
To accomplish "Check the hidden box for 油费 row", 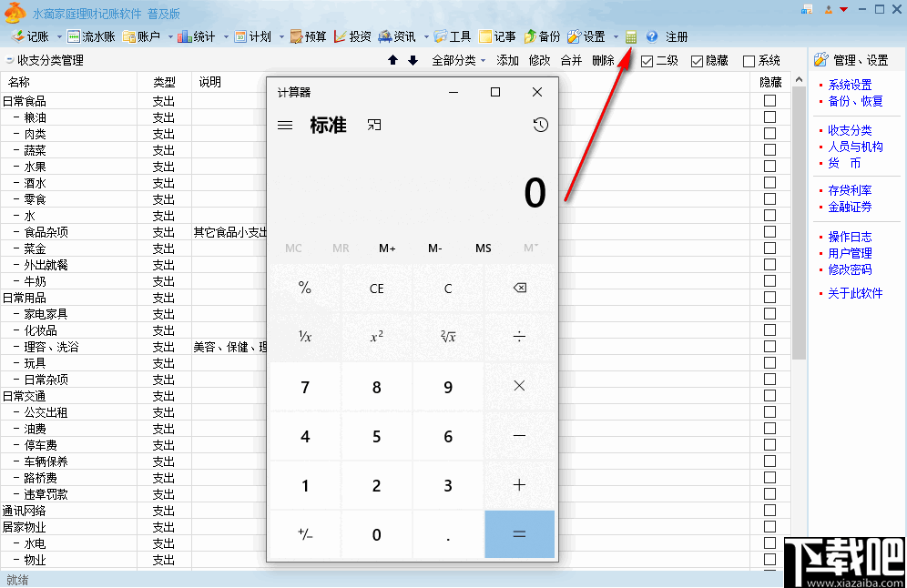I will coord(769,429).
